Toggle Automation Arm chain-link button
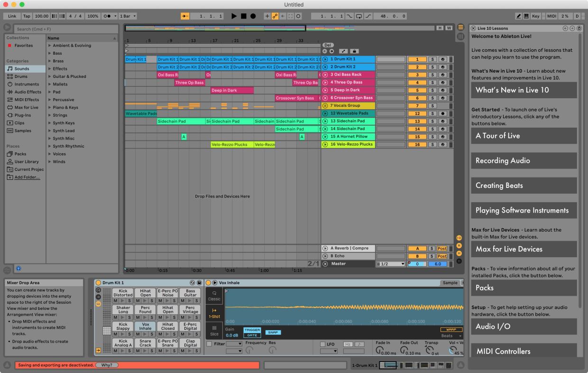Screen dimensions: 588x373 coord(275,16)
